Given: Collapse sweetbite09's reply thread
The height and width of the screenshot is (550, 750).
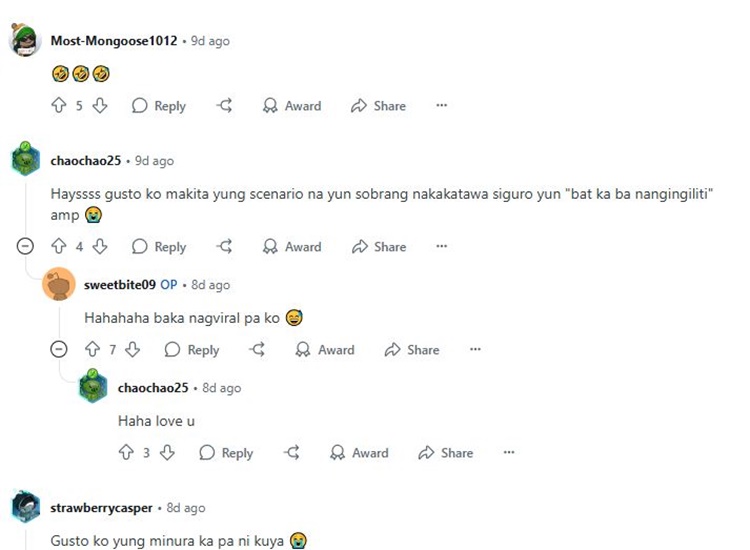Looking at the screenshot, I should 59,349.
